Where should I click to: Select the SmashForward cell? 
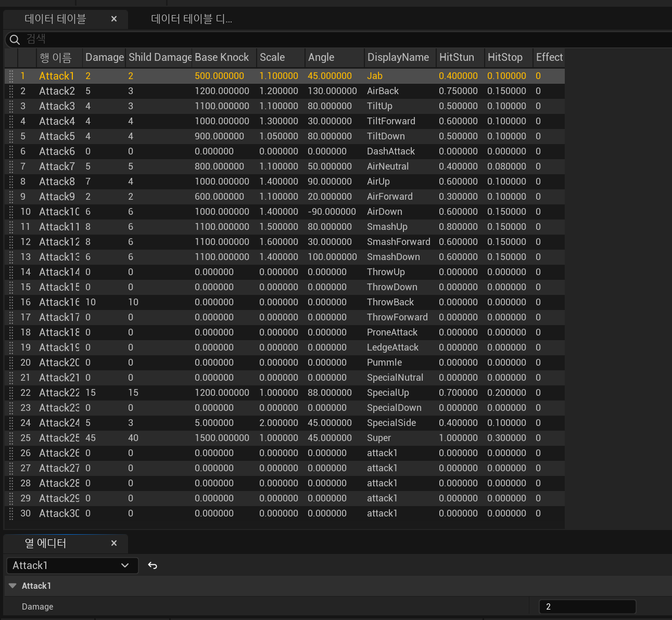click(x=398, y=242)
